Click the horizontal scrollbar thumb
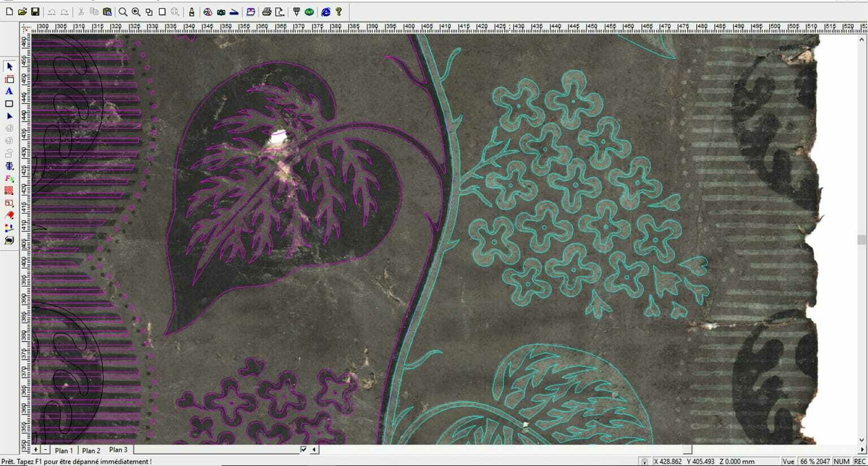This screenshot has width=868, height=466. 687,450
